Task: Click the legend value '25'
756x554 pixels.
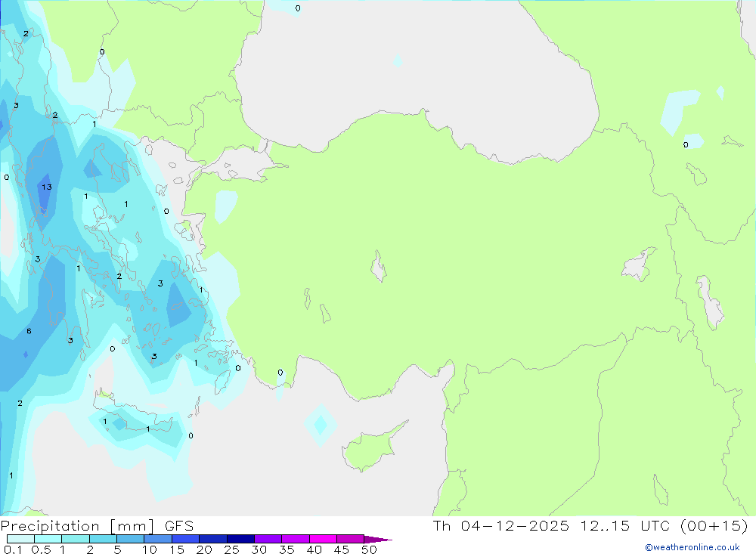Action: [x=231, y=549]
